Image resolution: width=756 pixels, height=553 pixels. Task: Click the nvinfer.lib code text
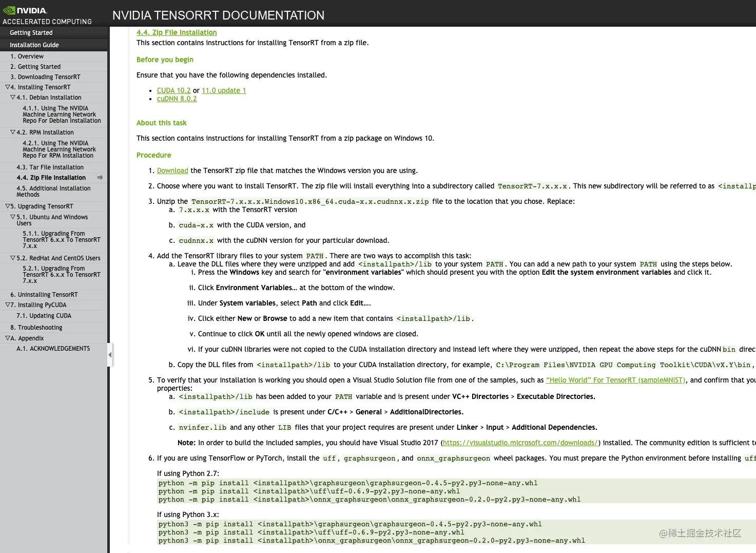point(202,427)
